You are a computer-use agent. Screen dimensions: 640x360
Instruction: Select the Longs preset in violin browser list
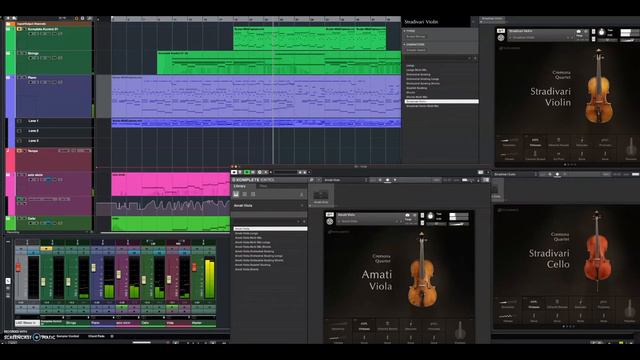tap(410, 65)
